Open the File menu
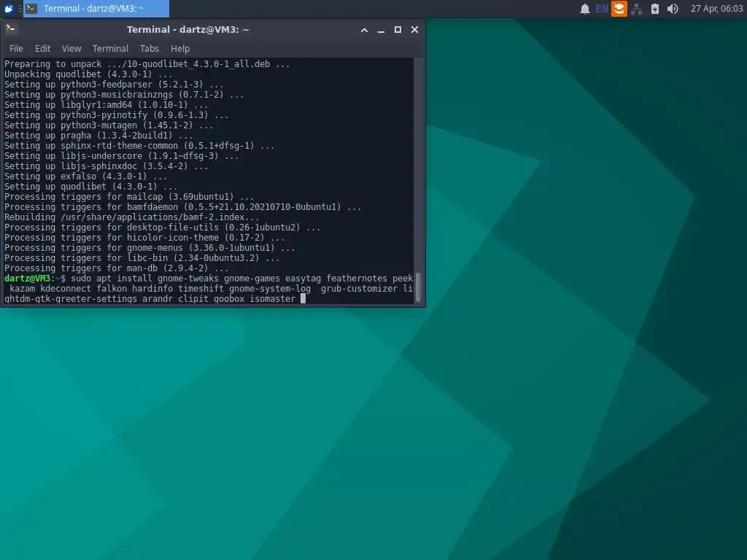This screenshot has height=560, width=747. coord(16,49)
